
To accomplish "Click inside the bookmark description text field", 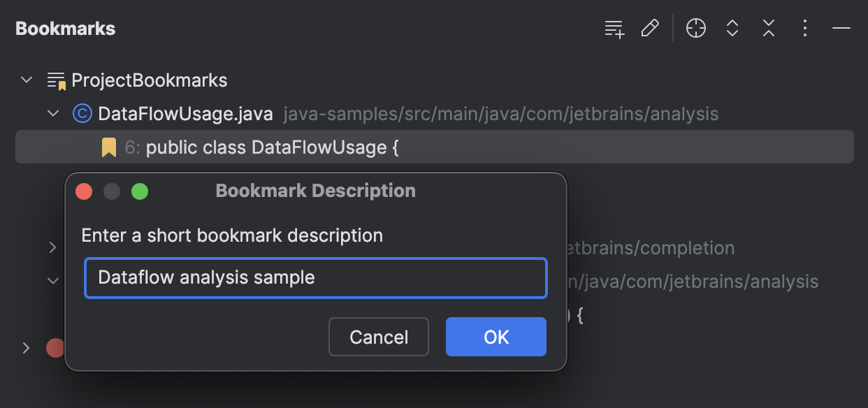I will point(316,278).
